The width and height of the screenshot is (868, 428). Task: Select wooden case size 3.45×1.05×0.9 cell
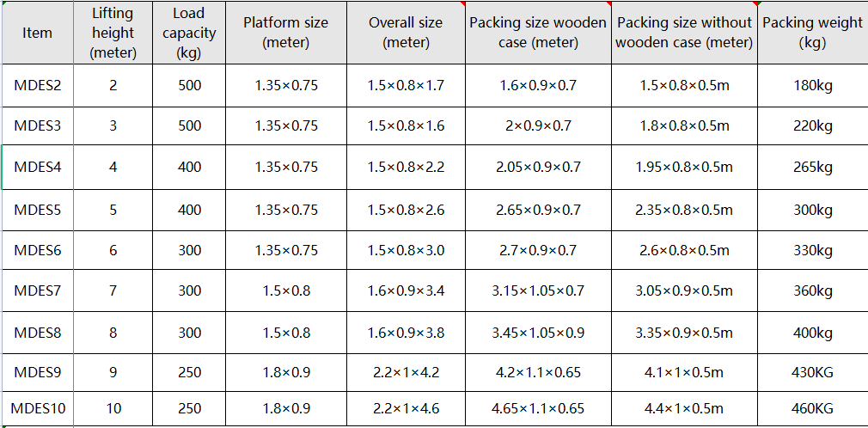click(x=538, y=333)
